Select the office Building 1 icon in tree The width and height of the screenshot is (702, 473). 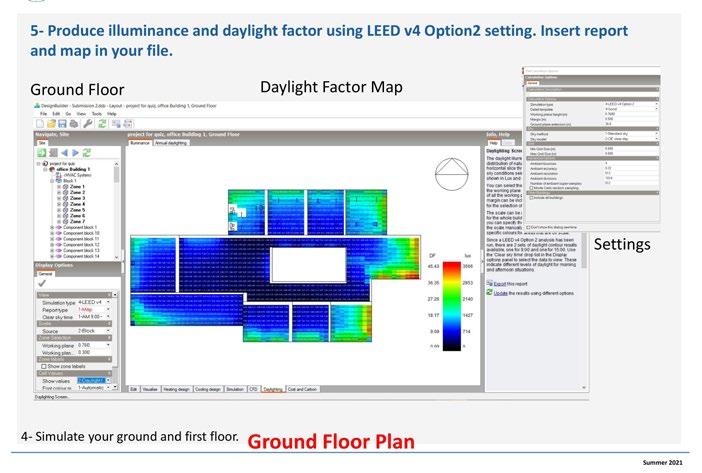[52, 169]
